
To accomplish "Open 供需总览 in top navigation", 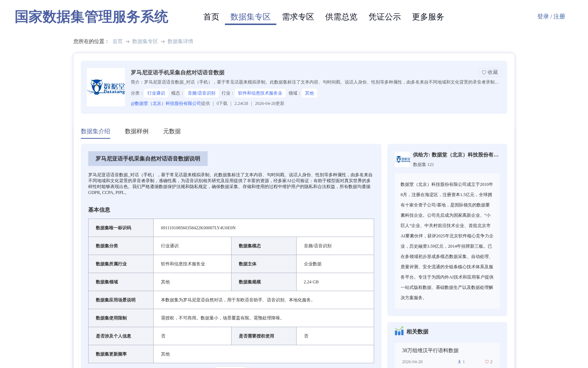I will click(341, 17).
